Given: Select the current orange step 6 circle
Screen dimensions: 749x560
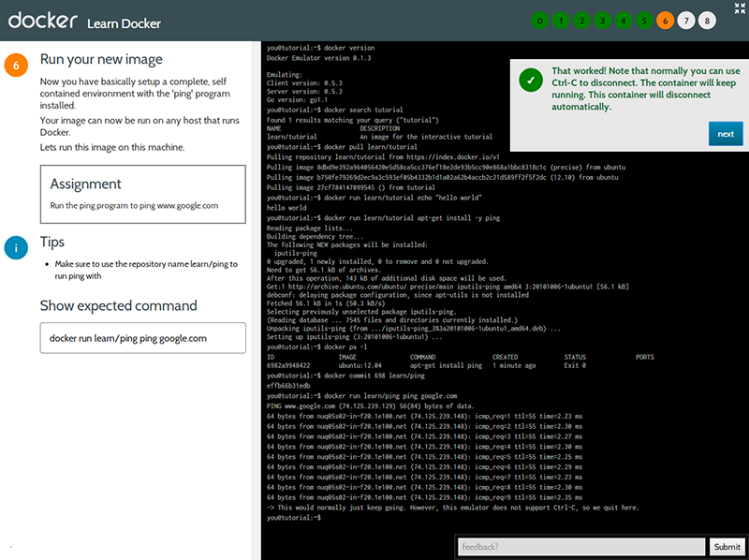Looking at the screenshot, I should pyautogui.click(x=665, y=21).
